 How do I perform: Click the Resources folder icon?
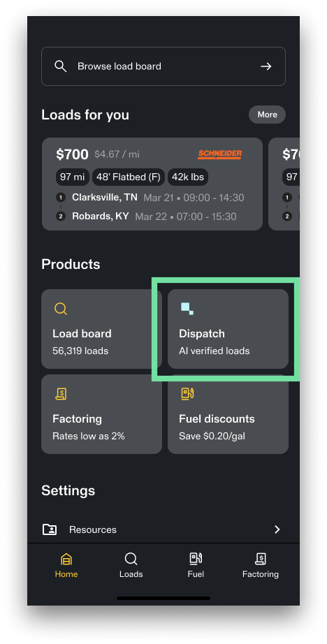pos(50,529)
